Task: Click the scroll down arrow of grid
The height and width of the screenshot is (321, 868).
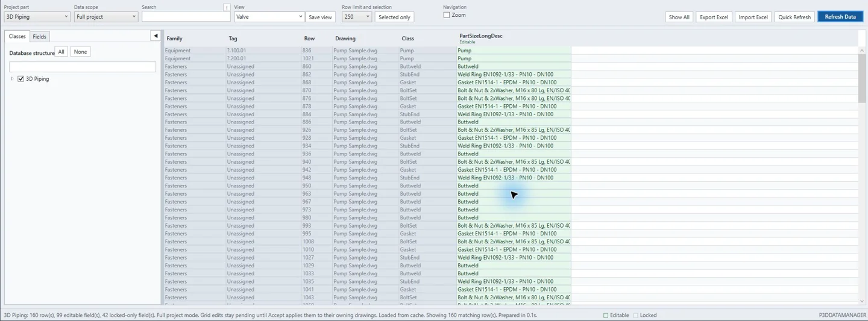Action: point(862,301)
